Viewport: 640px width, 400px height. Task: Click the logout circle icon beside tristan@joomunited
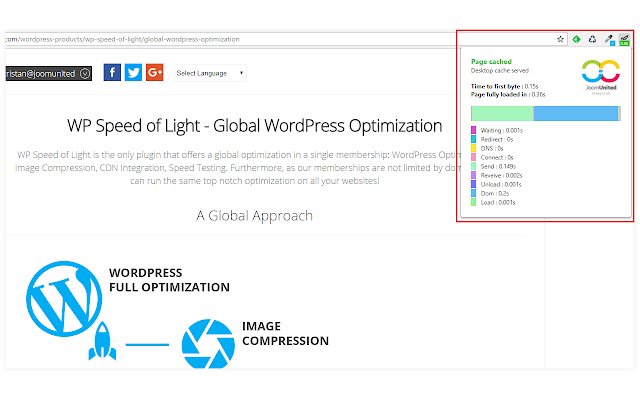click(x=85, y=73)
